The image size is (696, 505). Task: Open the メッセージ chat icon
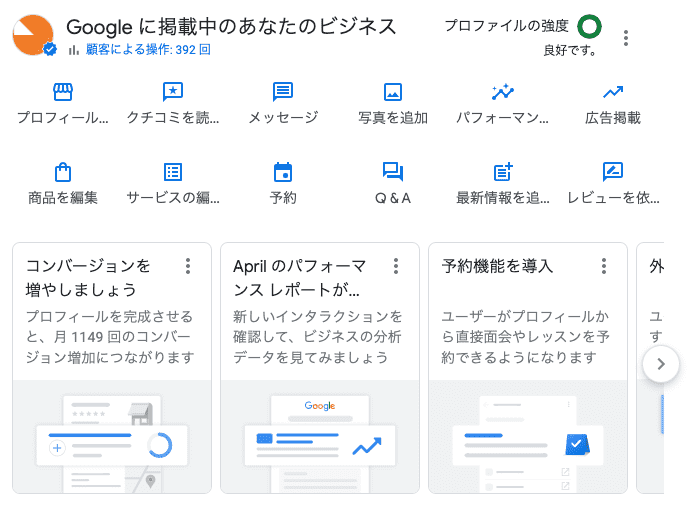(283, 93)
